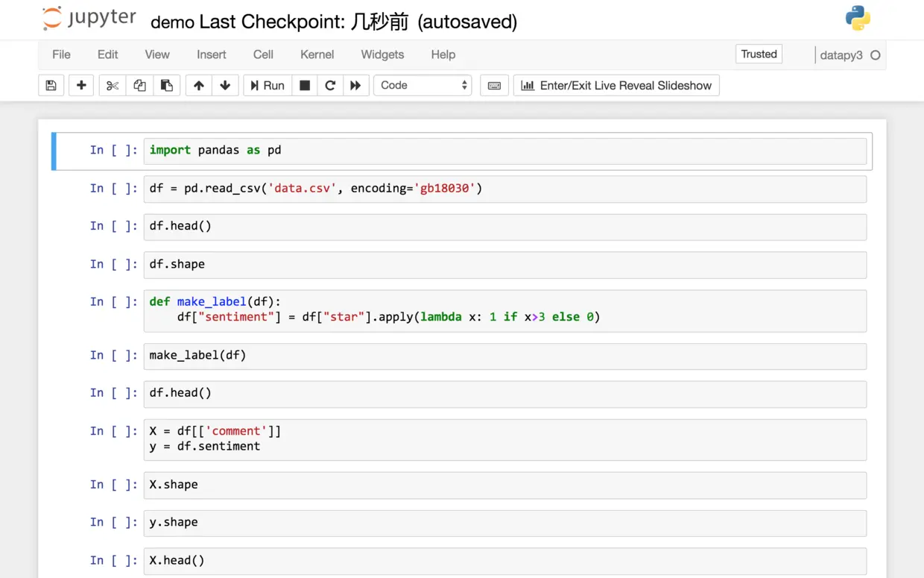Open the Edit menu
The image size is (924, 578).
click(107, 54)
